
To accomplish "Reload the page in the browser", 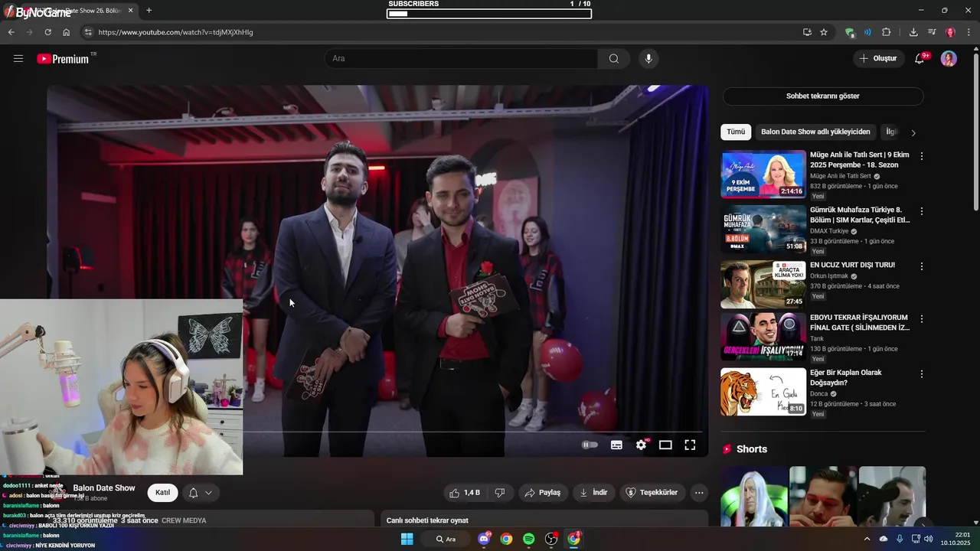I will pyautogui.click(x=47, y=32).
